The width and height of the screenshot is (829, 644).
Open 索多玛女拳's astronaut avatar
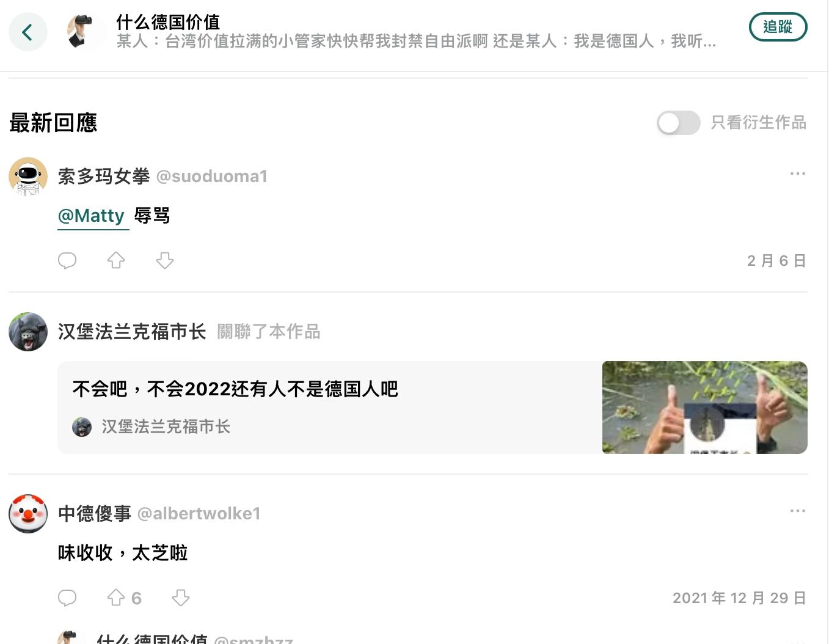[28, 177]
